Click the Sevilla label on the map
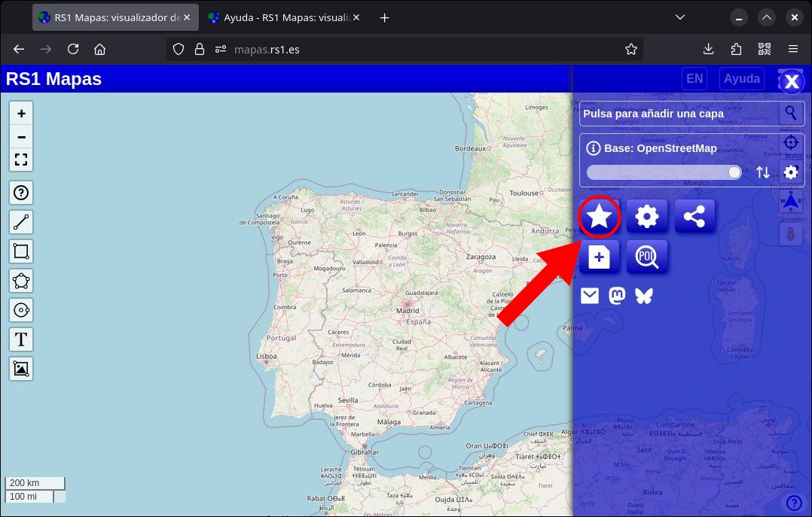Screen dimensions: 812x517 (x=348, y=400)
